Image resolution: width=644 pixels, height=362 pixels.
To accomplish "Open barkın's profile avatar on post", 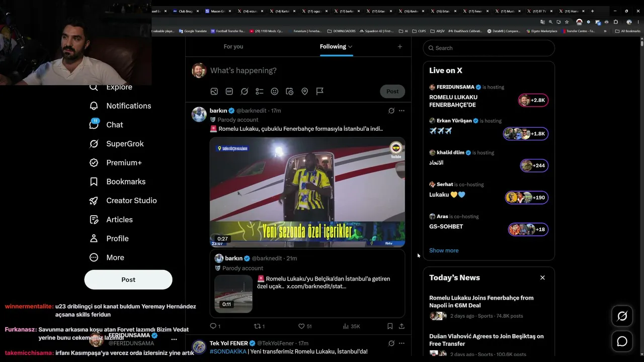I will (199, 114).
